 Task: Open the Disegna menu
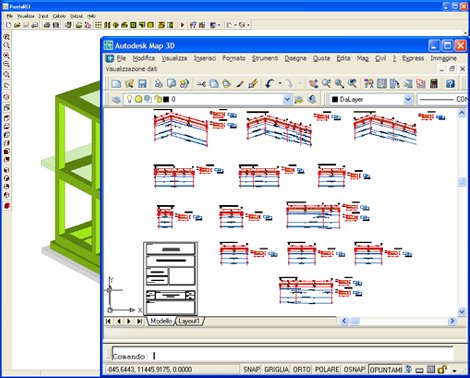pos(295,58)
